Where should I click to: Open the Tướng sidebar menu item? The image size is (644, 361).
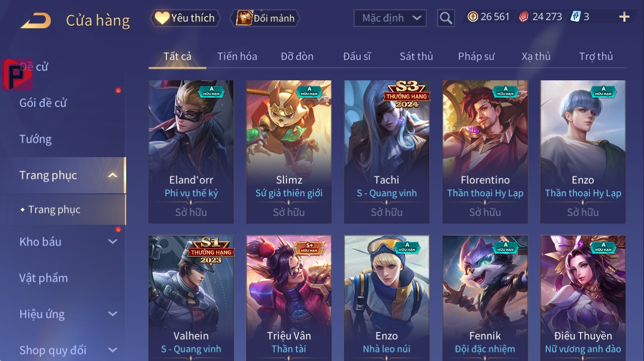tap(36, 139)
